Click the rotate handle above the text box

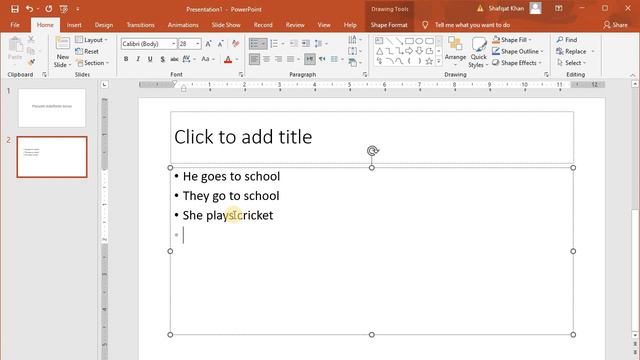pyautogui.click(x=372, y=151)
